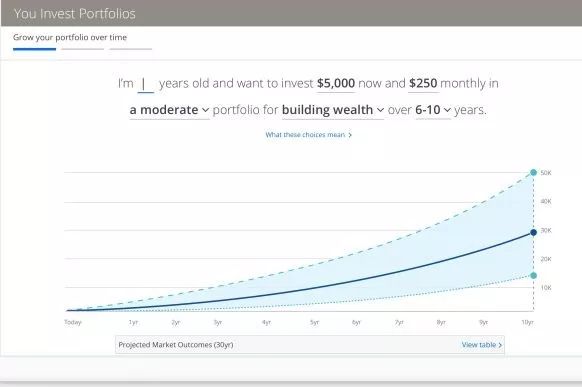Viewport: 582px width, 387px height.
Task: Switch to the third progress step
Action: (131, 49)
